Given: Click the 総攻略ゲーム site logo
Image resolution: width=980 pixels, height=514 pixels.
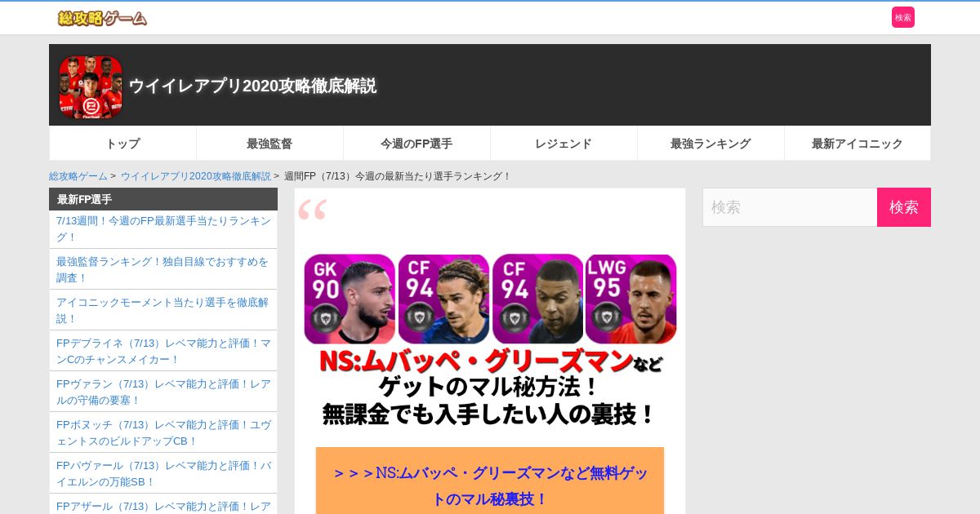Looking at the screenshot, I should 102,18.
